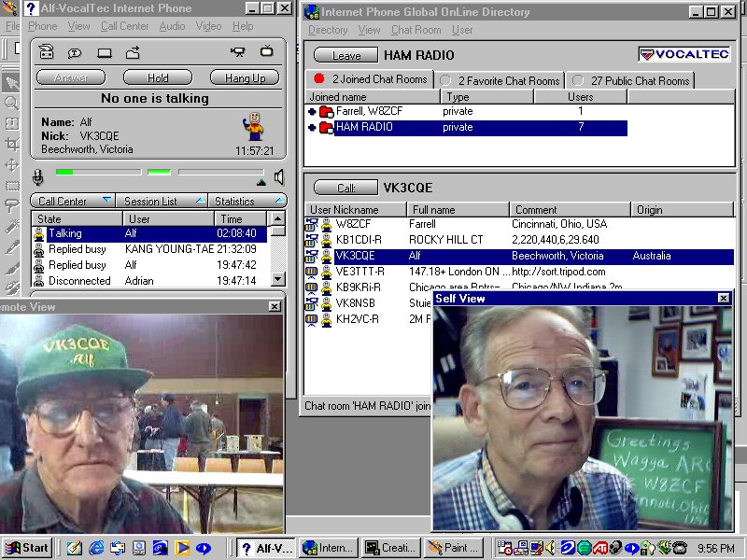Leave the HAM RADIO chat room

(345, 55)
